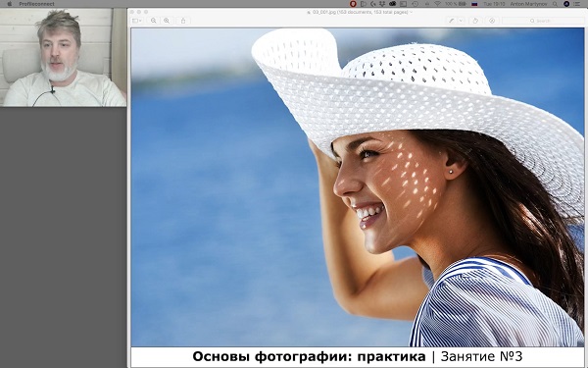588x368 pixels.
Task: Zoom out of the image in Preview
Action: tap(154, 21)
